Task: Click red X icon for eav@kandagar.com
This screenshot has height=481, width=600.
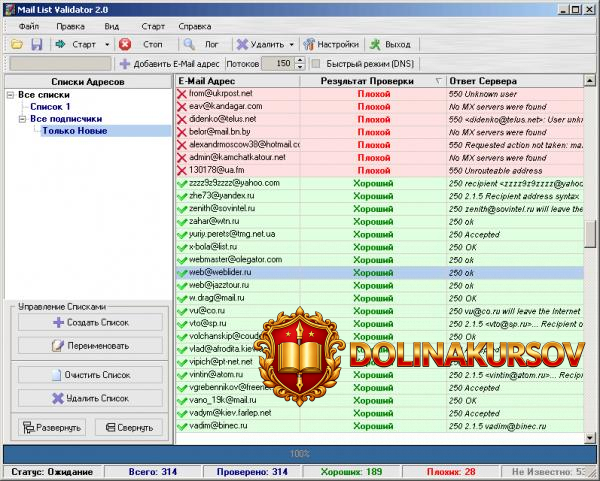Action: [x=182, y=107]
